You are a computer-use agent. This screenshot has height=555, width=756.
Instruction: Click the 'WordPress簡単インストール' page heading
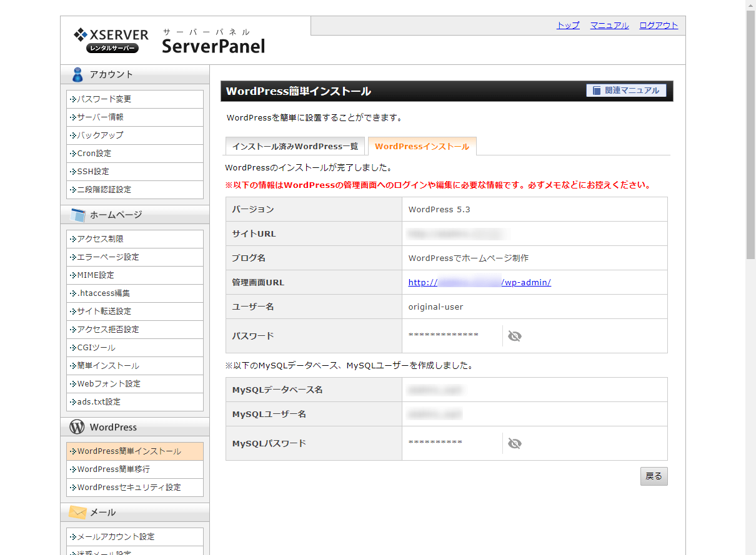tap(299, 91)
